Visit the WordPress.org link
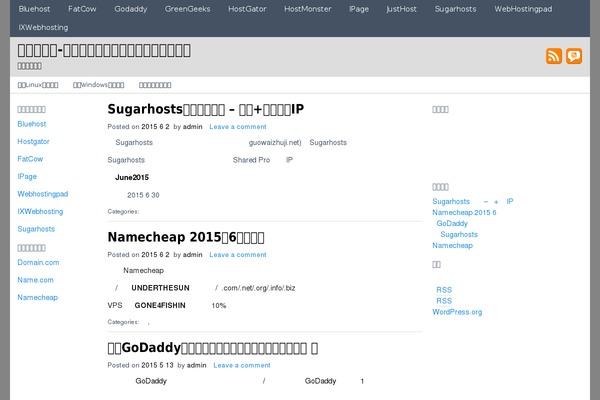Screen dimensions: 600x400 point(457,312)
